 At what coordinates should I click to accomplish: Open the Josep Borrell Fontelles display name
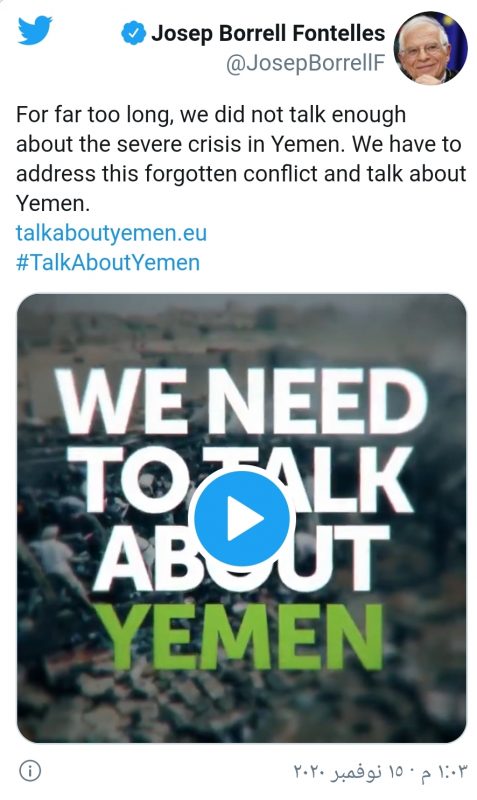click(268, 33)
